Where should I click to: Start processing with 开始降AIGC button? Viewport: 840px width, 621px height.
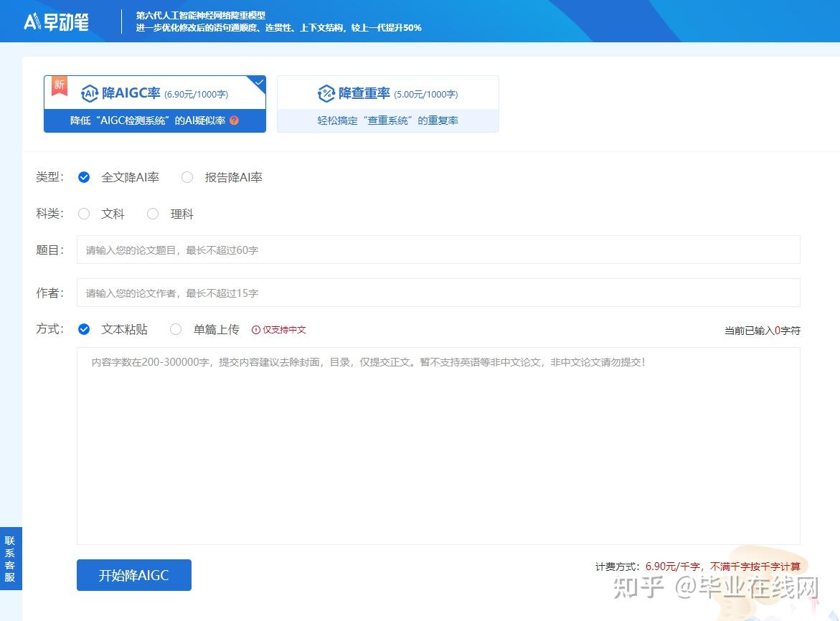click(134, 575)
